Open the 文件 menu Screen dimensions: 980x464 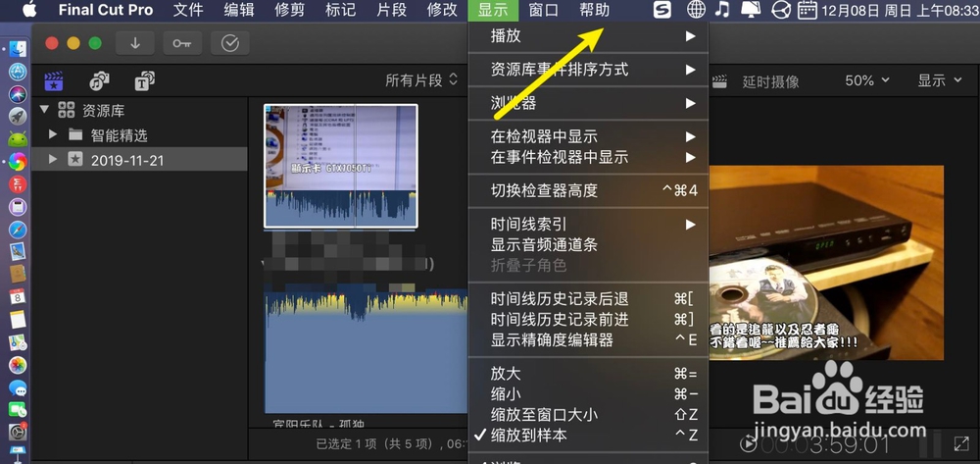click(x=188, y=10)
